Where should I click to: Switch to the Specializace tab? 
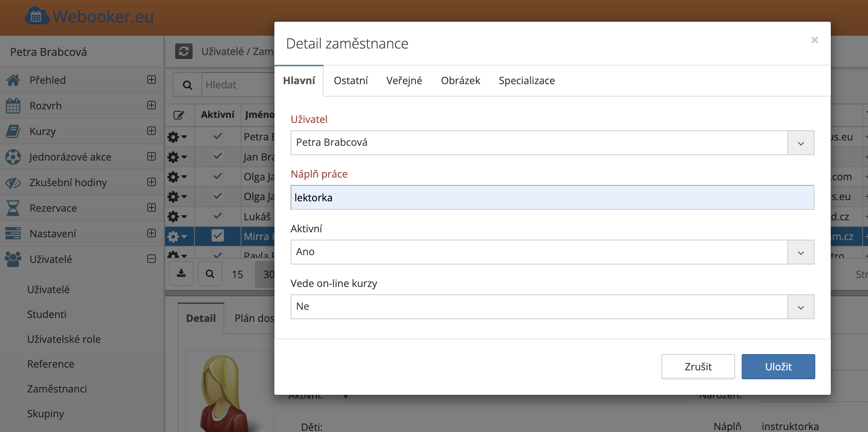[x=527, y=81]
